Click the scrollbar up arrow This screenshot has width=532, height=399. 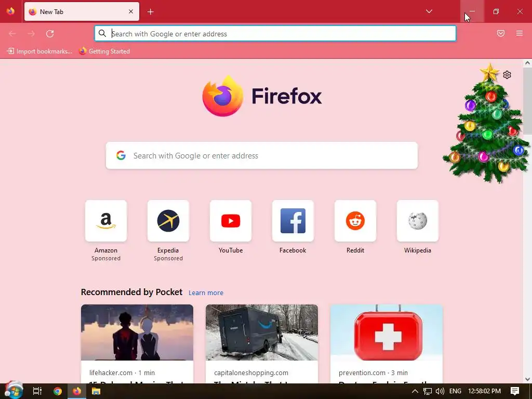527,63
